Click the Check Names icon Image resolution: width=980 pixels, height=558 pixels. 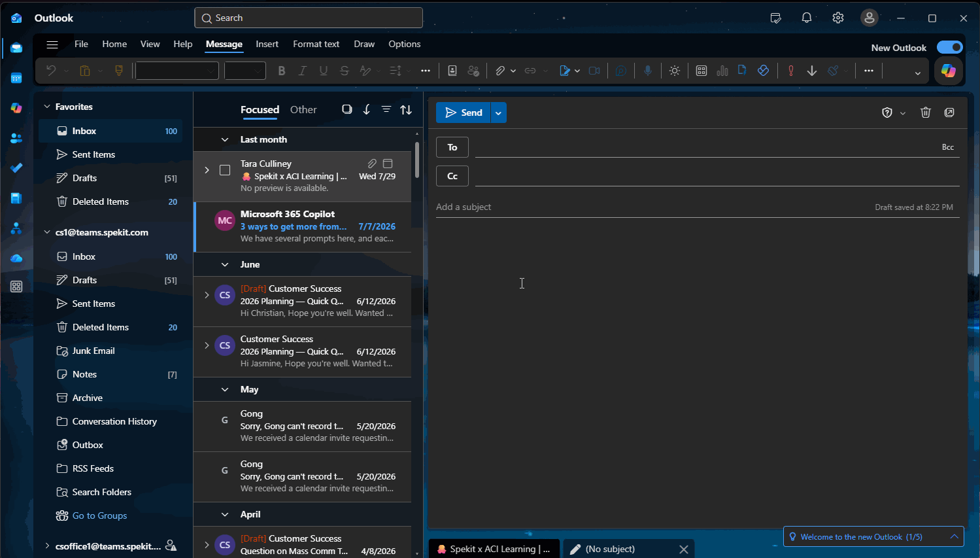click(473, 71)
